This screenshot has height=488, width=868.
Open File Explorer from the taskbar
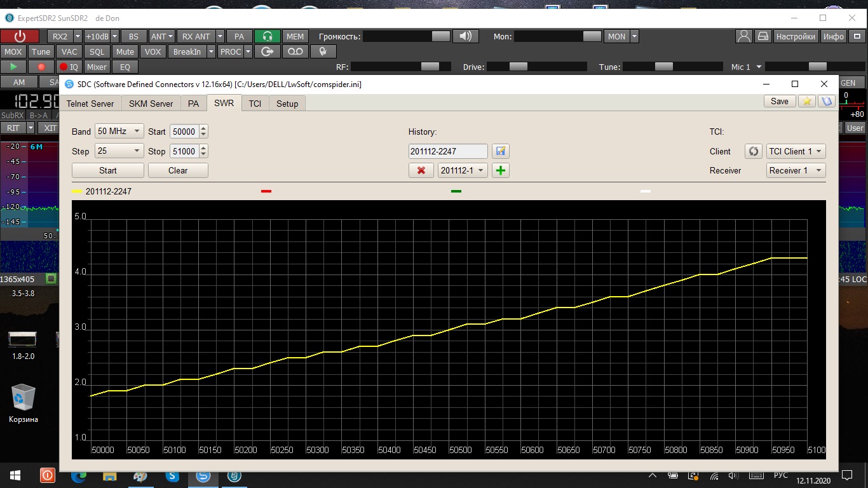tap(110, 475)
